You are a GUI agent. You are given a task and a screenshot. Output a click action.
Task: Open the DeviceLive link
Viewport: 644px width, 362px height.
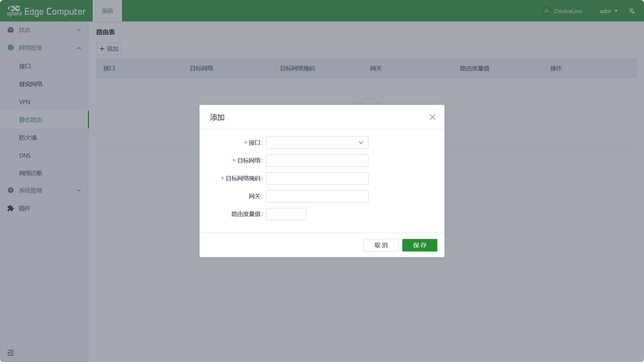(568, 11)
